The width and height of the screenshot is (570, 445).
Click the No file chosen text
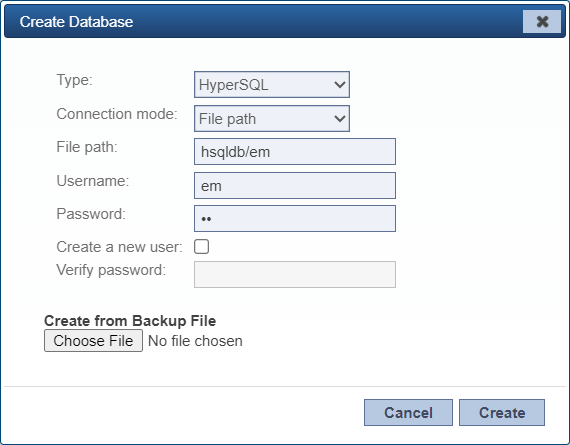click(x=195, y=341)
